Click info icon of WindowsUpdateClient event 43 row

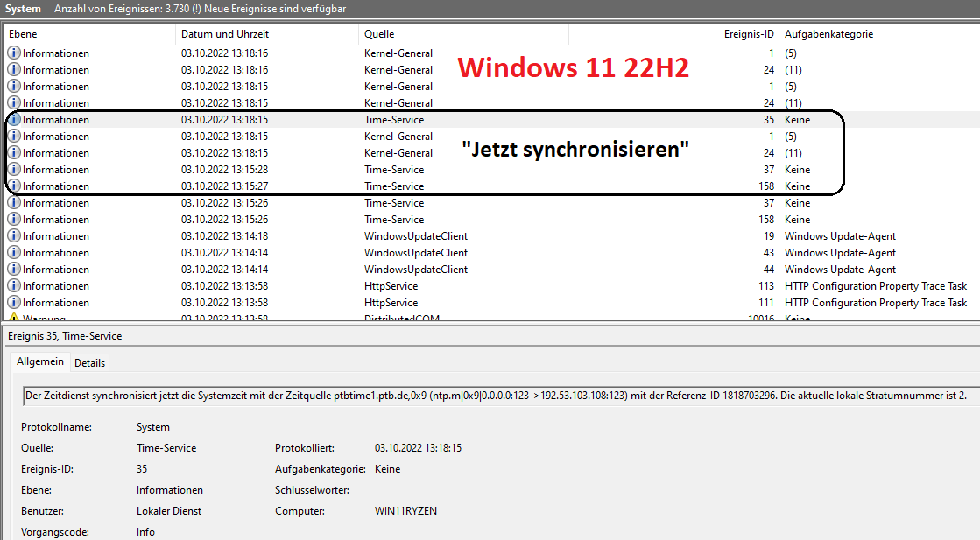coord(14,253)
